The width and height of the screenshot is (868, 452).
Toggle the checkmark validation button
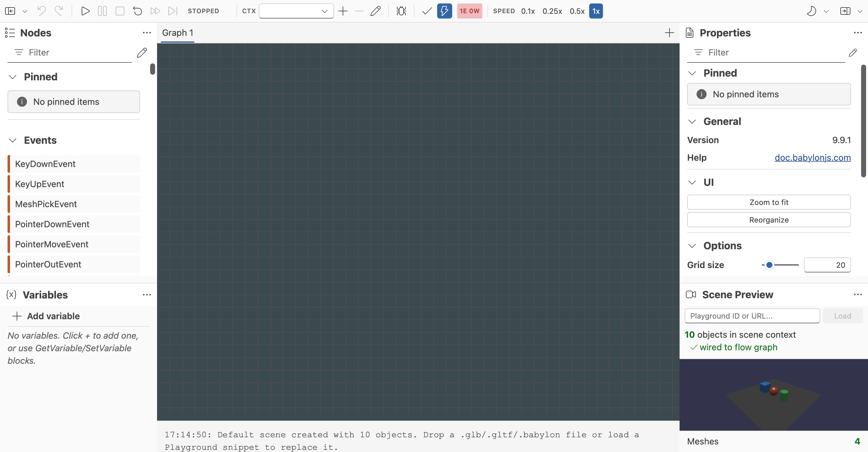pos(426,11)
